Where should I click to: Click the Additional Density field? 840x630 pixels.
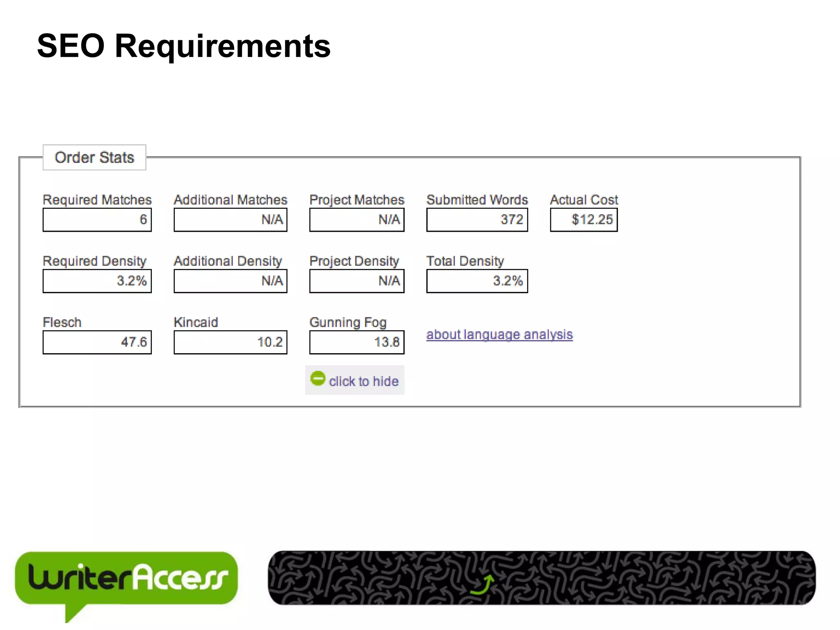click(x=230, y=281)
